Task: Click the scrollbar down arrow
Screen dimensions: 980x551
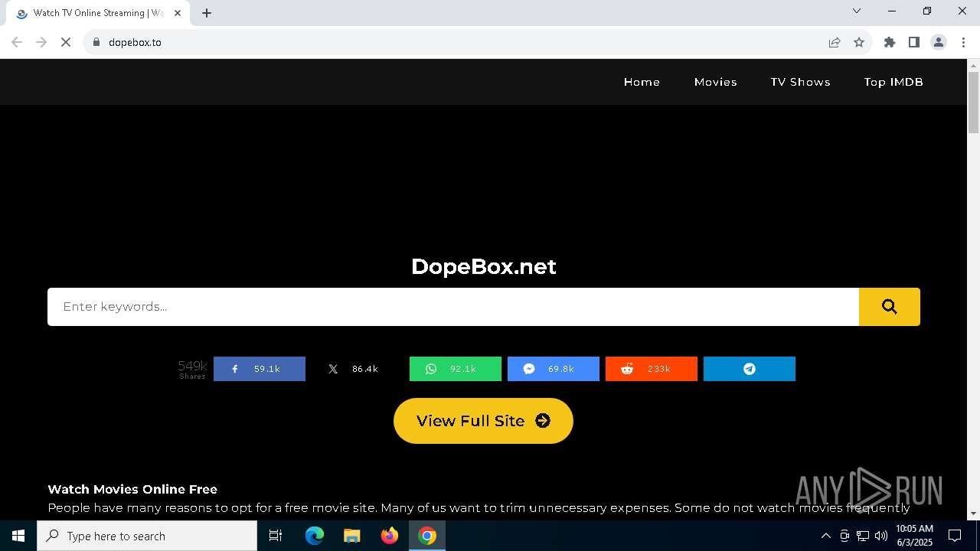Action: (974, 514)
